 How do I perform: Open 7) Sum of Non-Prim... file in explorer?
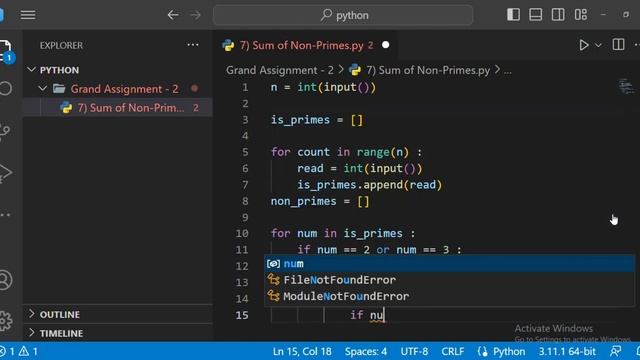(x=118, y=107)
